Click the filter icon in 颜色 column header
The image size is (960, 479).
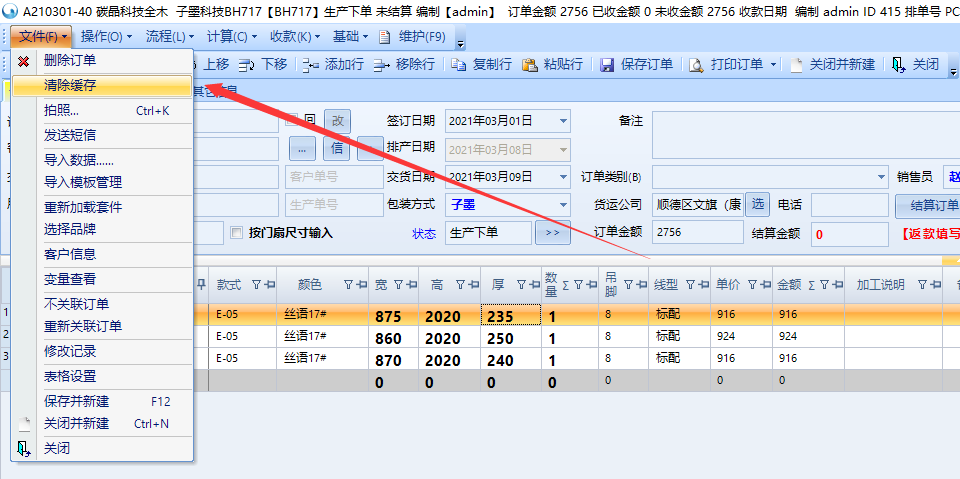(x=348, y=285)
